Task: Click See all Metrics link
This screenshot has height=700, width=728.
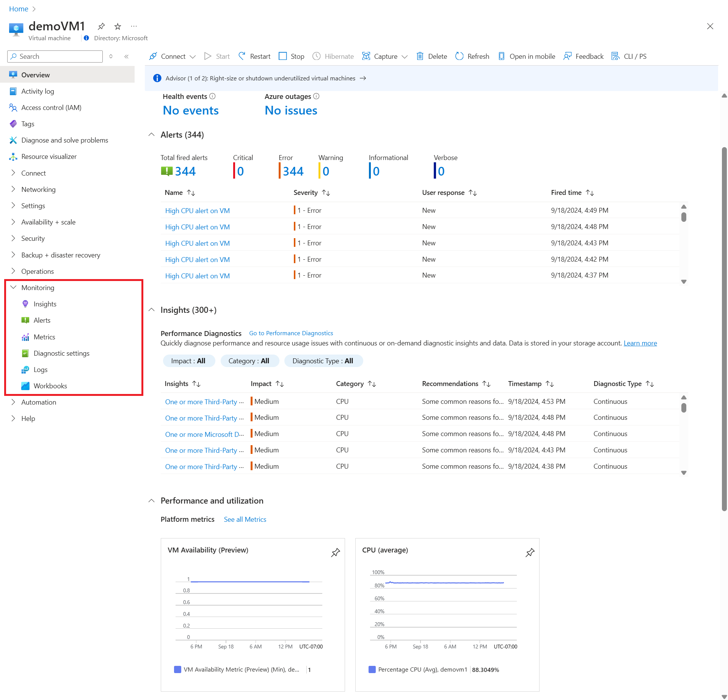Action: click(244, 519)
